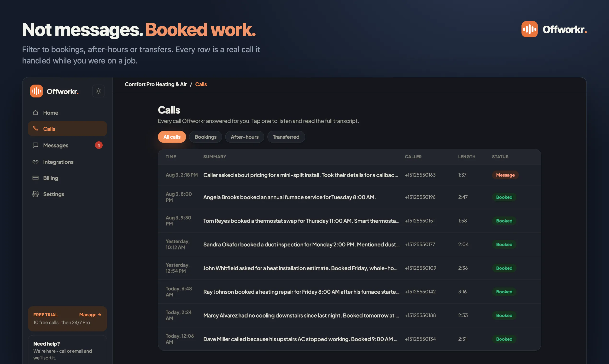Screen dimensions: 609x364
Task: Click the Calls breadcrumb
Action: click(x=201, y=84)
